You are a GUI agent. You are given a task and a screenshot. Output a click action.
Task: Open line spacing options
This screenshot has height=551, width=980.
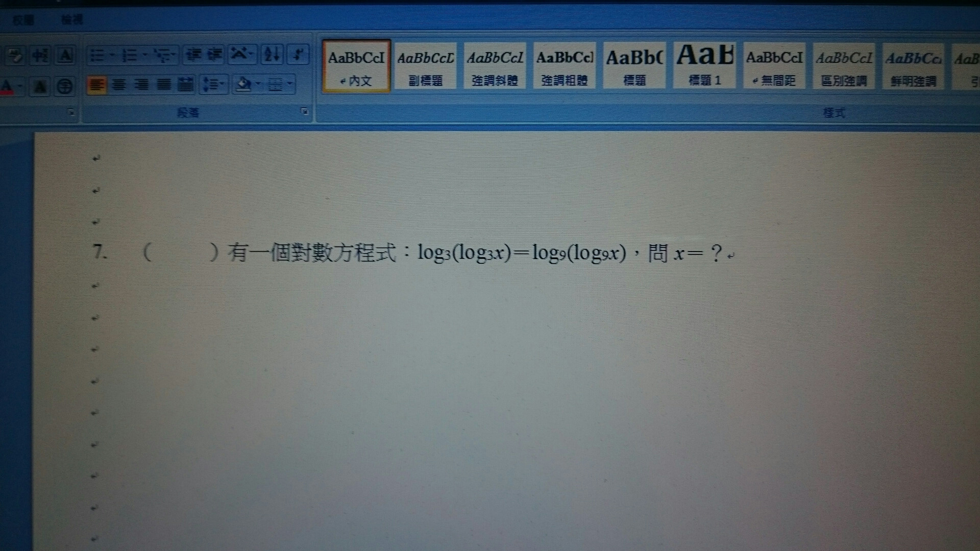point(213,84)
